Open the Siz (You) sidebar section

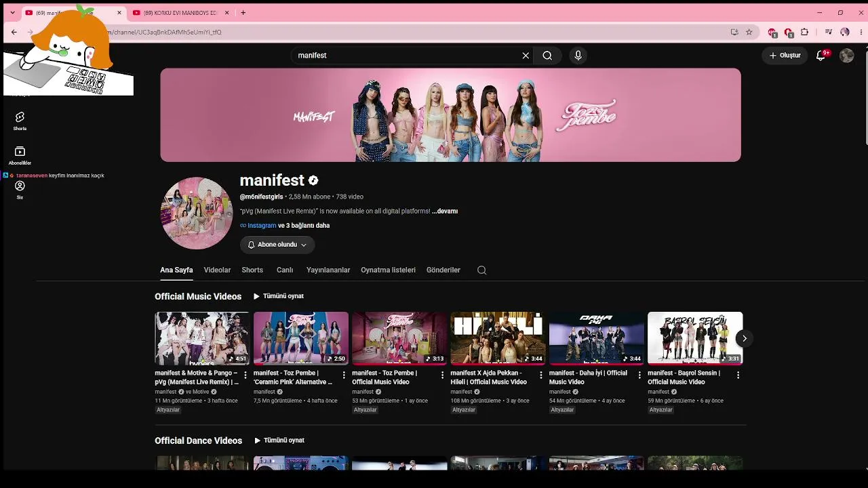[x=20, y=190]
